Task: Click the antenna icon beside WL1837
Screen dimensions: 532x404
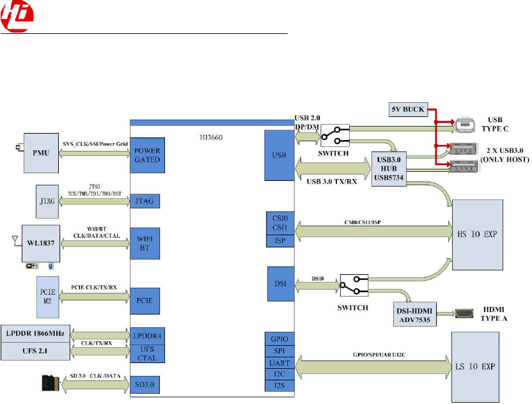Action: point(15,240)
